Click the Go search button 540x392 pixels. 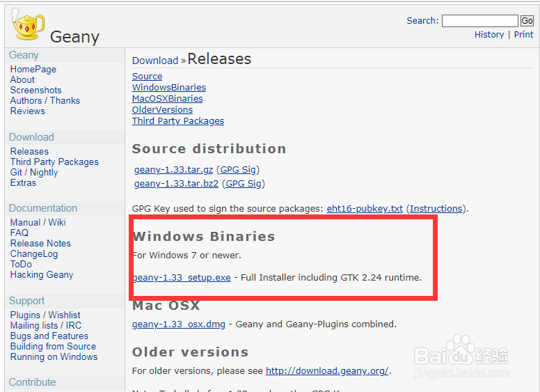527,21
